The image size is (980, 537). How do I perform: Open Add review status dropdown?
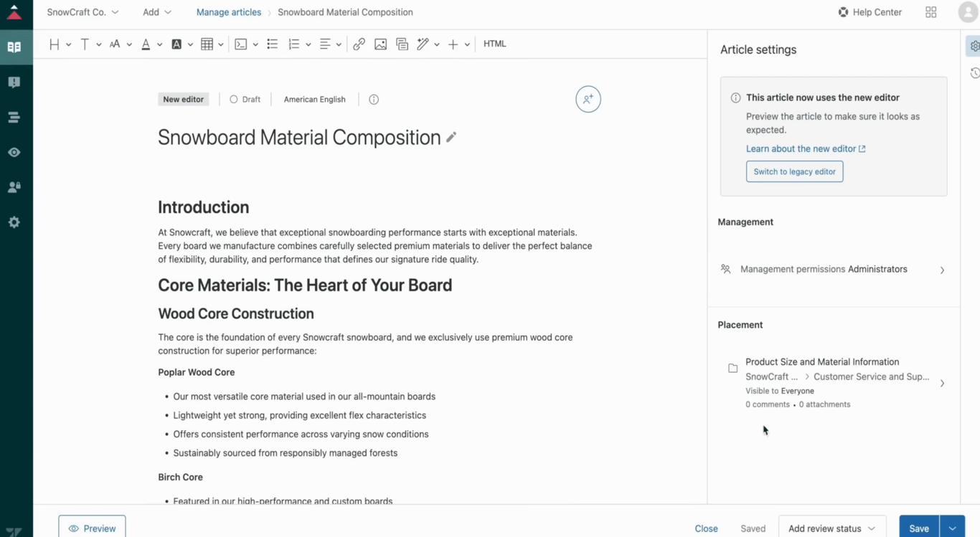point(832,528)
